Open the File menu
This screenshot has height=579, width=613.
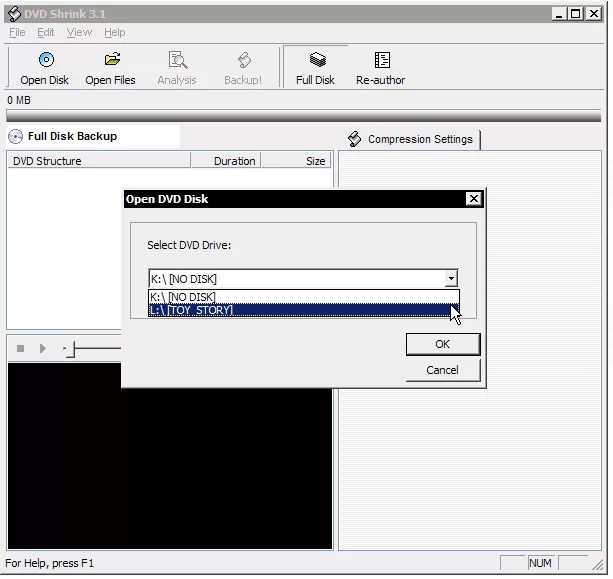pos(17,32)
